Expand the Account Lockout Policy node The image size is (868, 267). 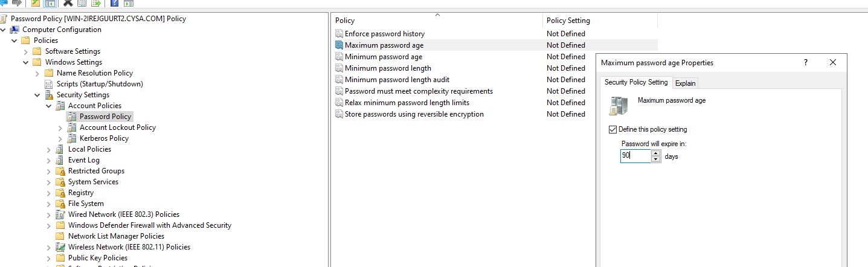(60, 127)
